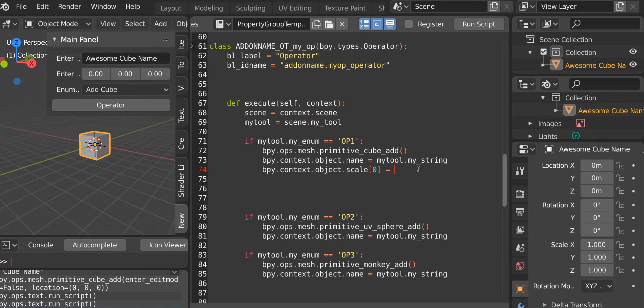Switch to the UV Editing workspace tab
This screenshot has height=308, width=644.
click(294, 8)
